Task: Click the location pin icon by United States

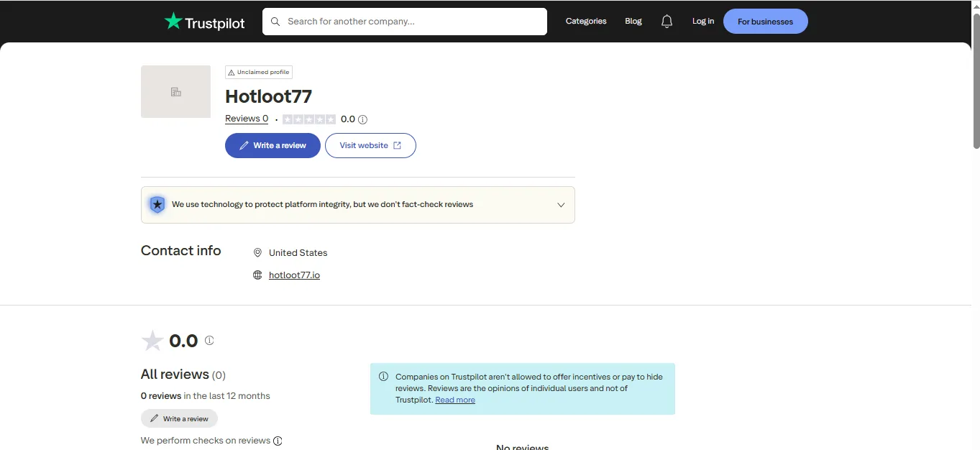Action: (257, 253)
